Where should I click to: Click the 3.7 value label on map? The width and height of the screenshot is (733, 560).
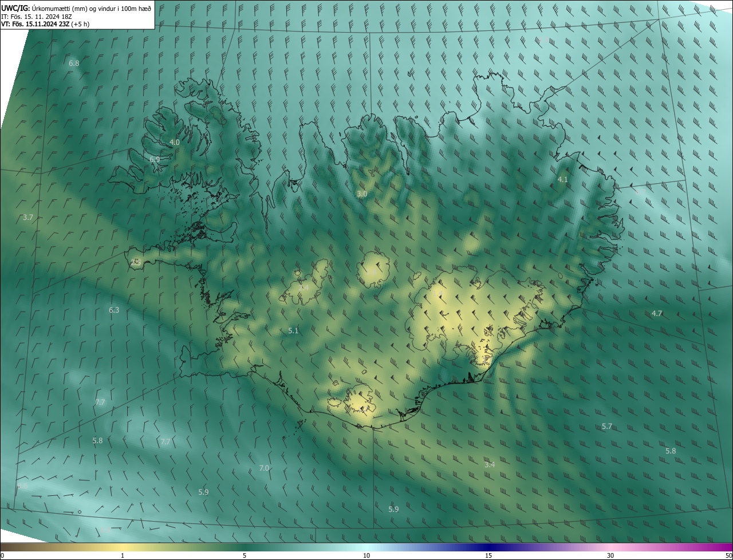click(x=27, y=218)
